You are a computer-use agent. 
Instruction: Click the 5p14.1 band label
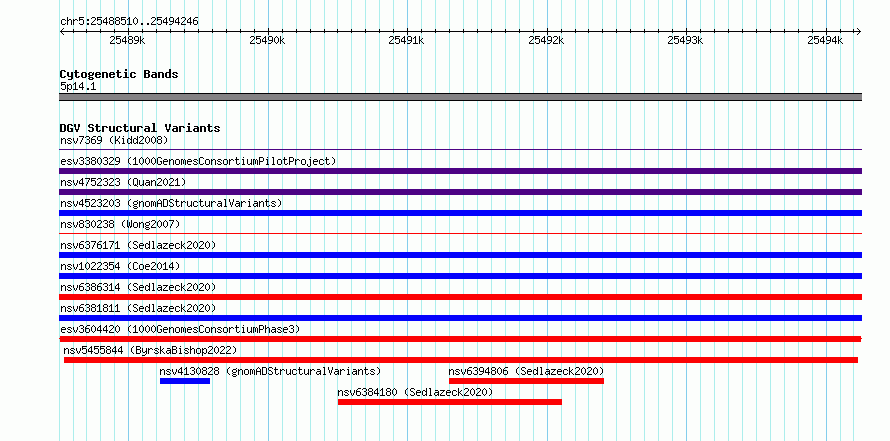(x=78, y=86)
